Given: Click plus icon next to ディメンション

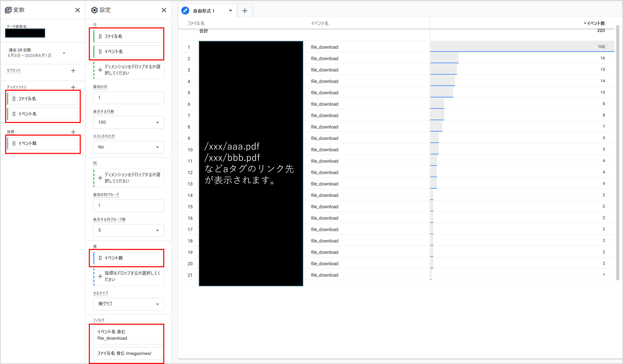Looking at the screenshot, I should point(73,87).
